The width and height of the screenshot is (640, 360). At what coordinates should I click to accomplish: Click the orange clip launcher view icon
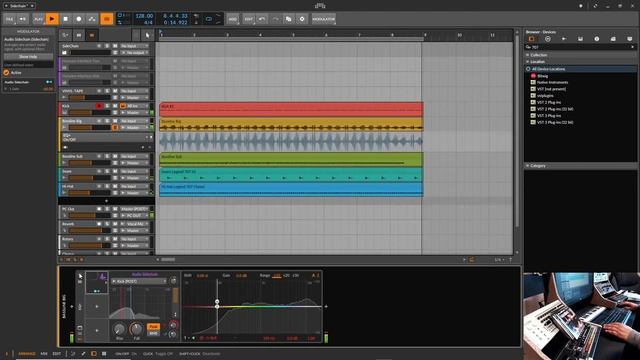pyautogui.click(x=92, y=36)
